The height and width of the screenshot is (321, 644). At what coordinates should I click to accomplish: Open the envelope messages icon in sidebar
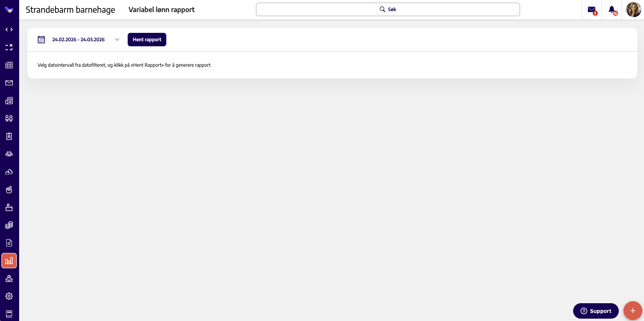[x=9, y=83]
